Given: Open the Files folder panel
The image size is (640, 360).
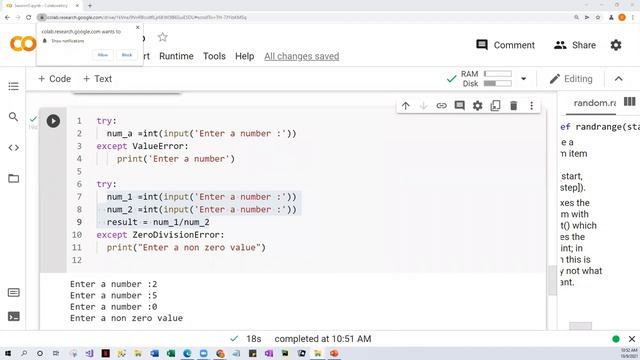Looking at the screenshot, I should pyautogui.click(x=13, y=178).
